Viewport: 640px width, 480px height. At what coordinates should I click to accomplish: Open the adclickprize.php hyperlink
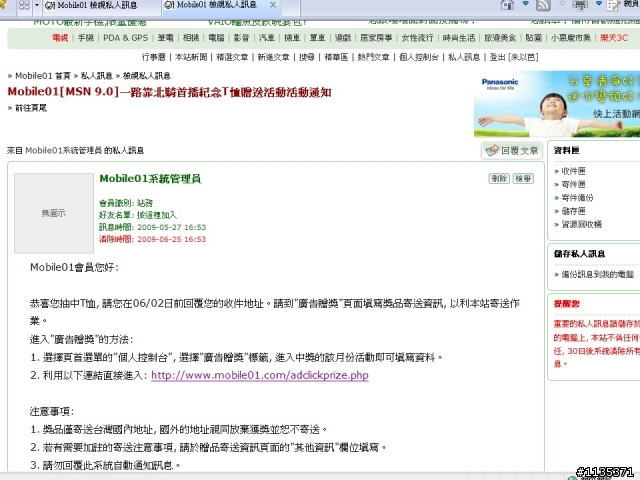click(260, 375)
